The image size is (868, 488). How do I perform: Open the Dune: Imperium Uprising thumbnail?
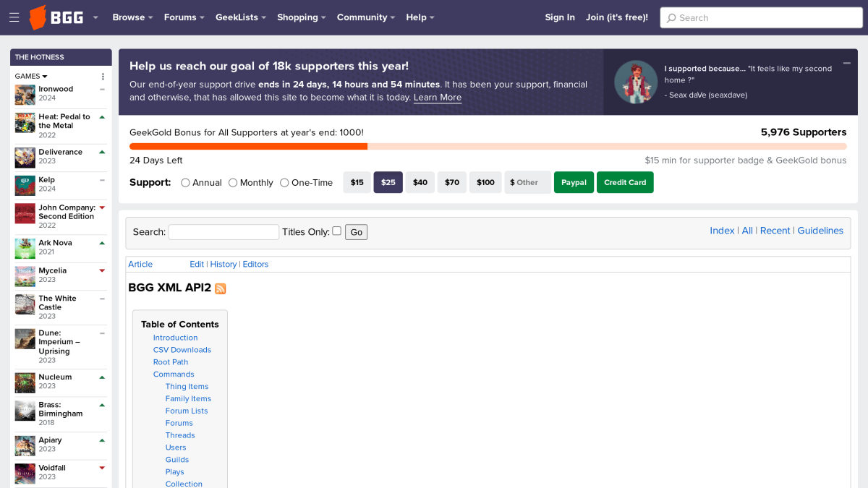[25, 339]
